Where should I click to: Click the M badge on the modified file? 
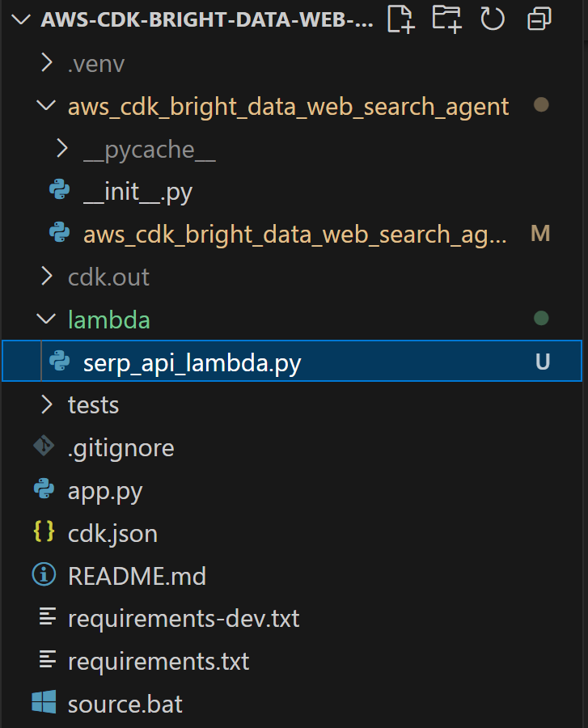pyautogui.click(x=540, y=234)
